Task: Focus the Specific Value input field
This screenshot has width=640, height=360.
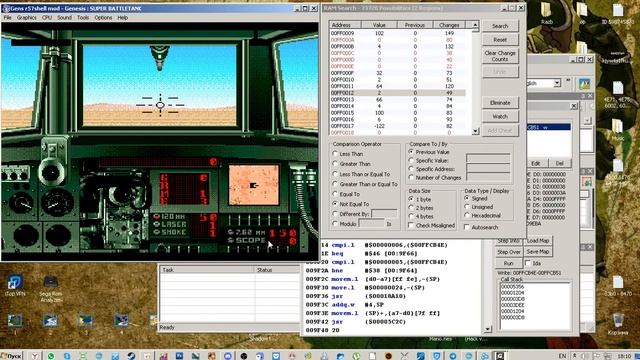Action: click(488, 158)
